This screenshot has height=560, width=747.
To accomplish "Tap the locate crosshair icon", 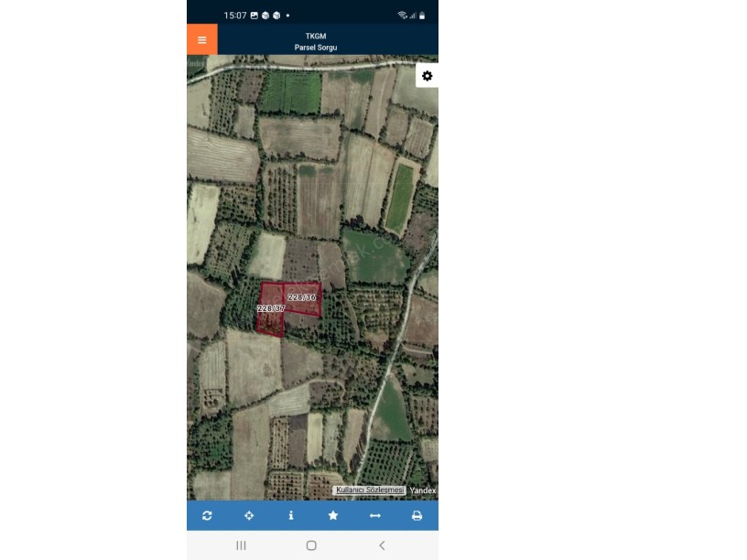I will (x=249, y=515).
